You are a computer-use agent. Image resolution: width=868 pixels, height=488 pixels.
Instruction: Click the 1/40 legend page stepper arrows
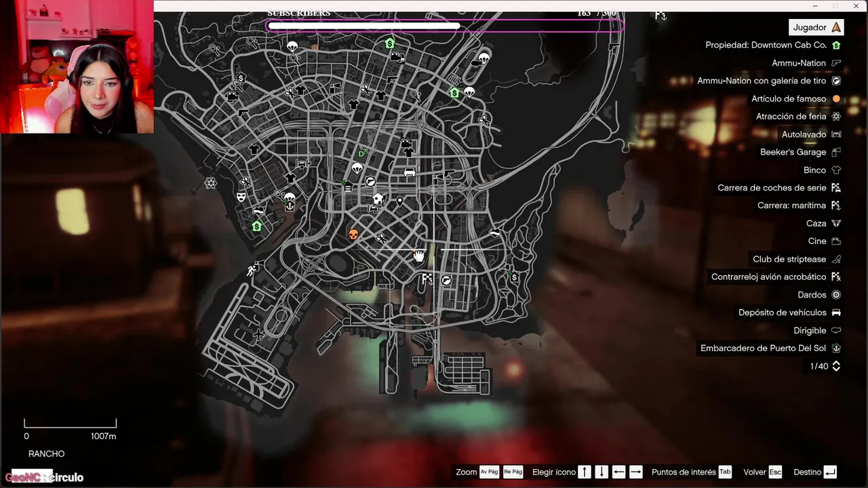[x=836, y=366]
